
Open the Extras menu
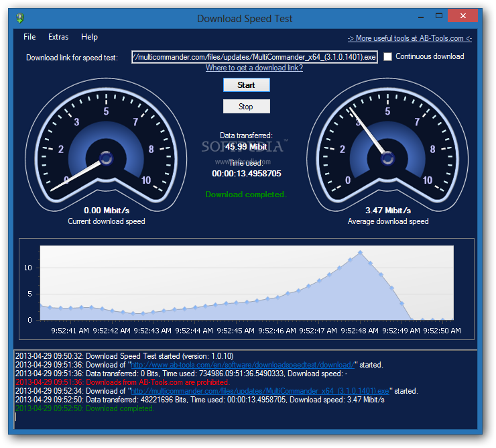click(x=58, y=37)
